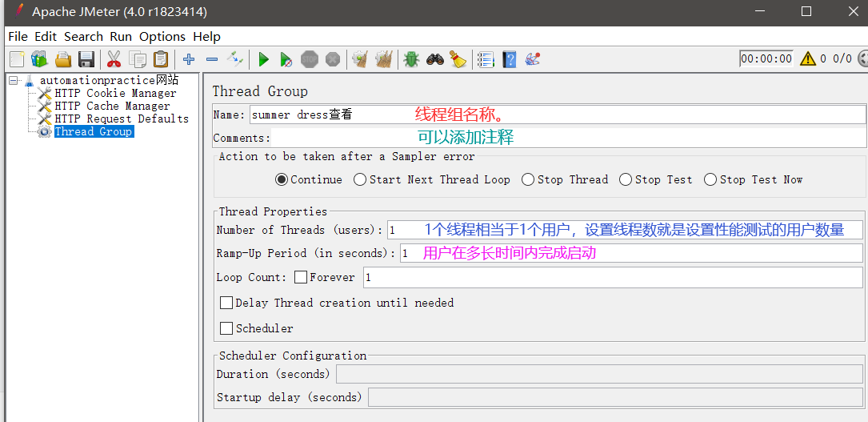868x422 pixels.
Task: Select automationpractice test plan in tree
Action: click(x=109, y=80)
